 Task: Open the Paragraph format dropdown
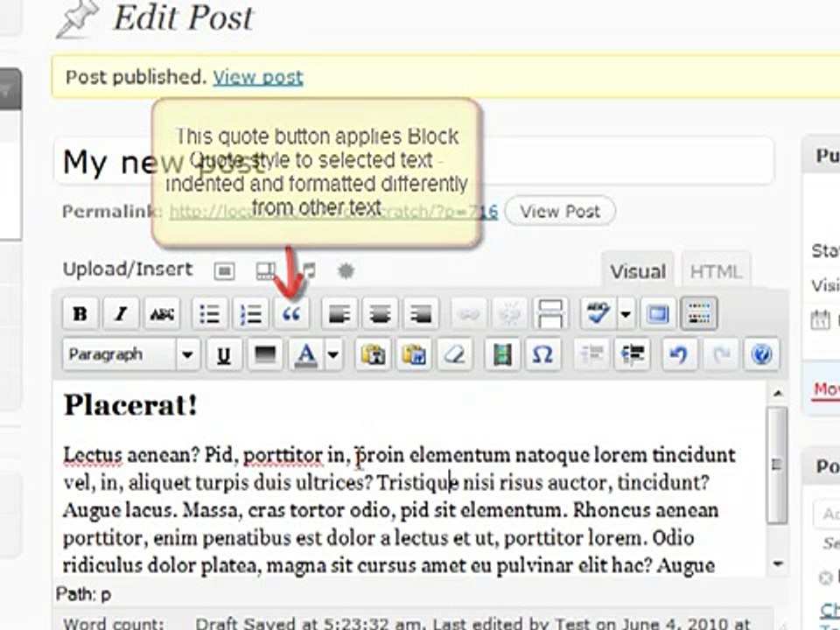[132, 354]
